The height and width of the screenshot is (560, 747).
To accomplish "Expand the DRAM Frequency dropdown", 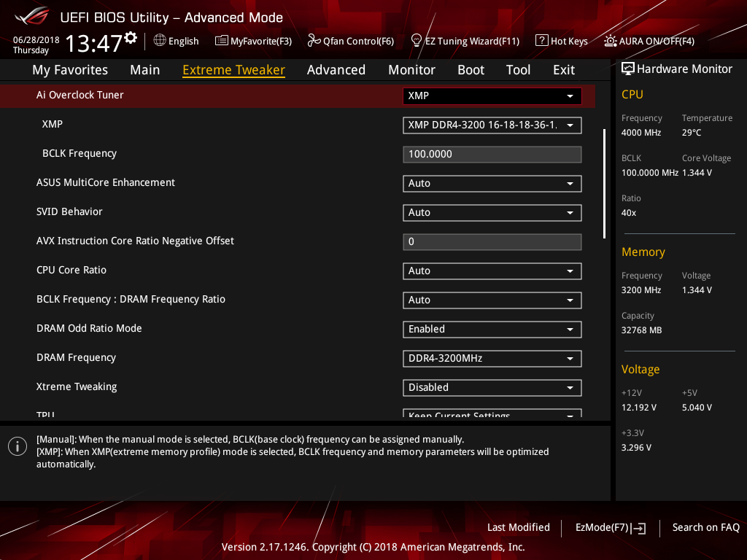I will [x=492, y=358].
